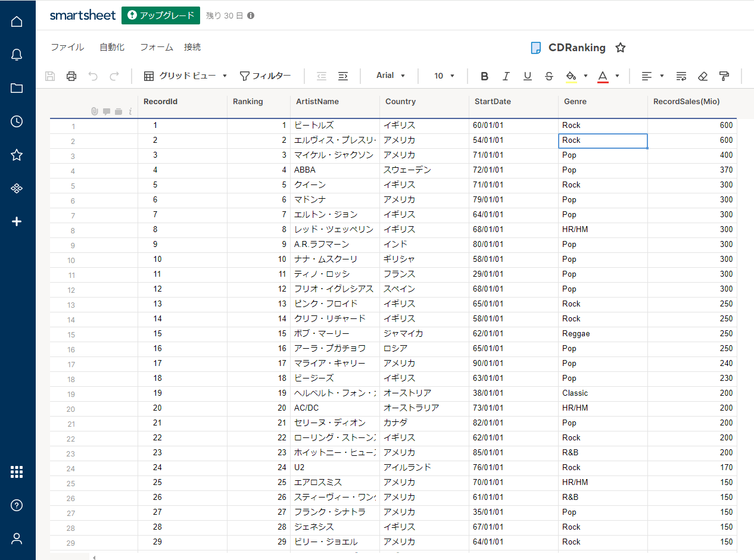Open the ファイル menu
Screen dimensions: 754x560
(x=67, y=48)
